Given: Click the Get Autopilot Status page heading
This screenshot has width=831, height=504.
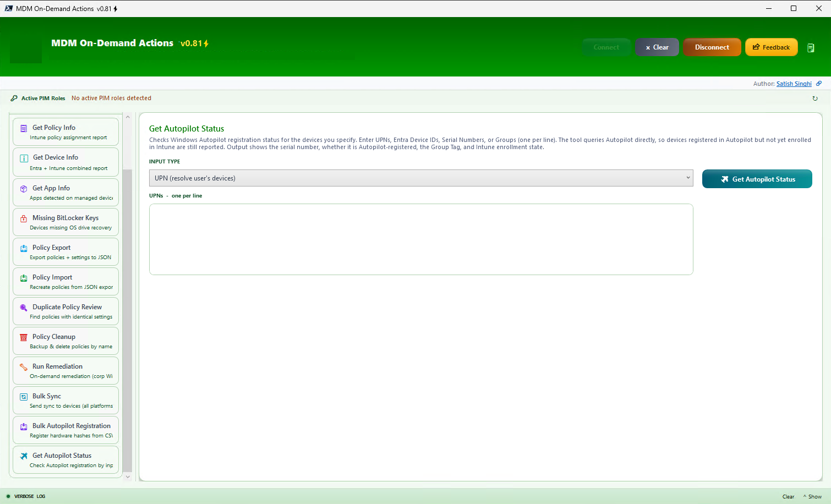Looking at the screenshot, I should (187, 129).
